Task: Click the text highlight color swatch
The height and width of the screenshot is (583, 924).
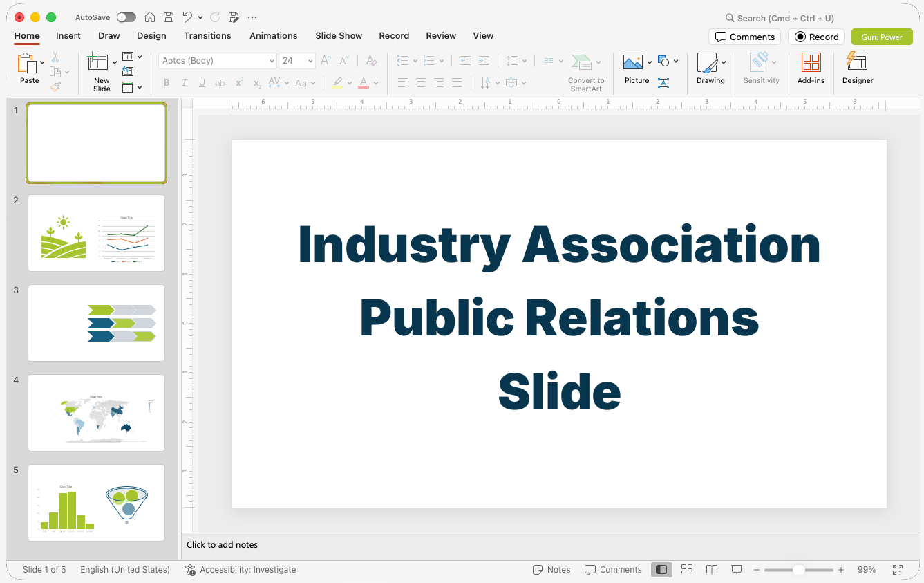Action: click(337, 83)
